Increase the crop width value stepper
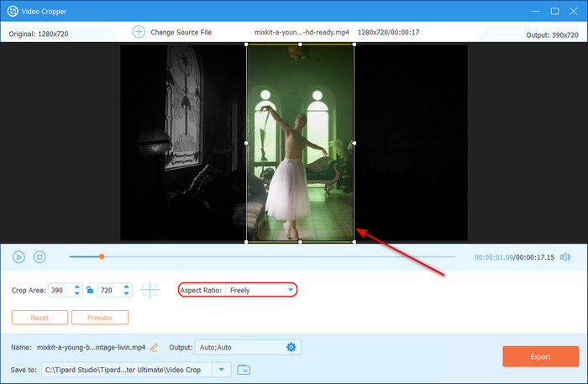 [78, 287]
